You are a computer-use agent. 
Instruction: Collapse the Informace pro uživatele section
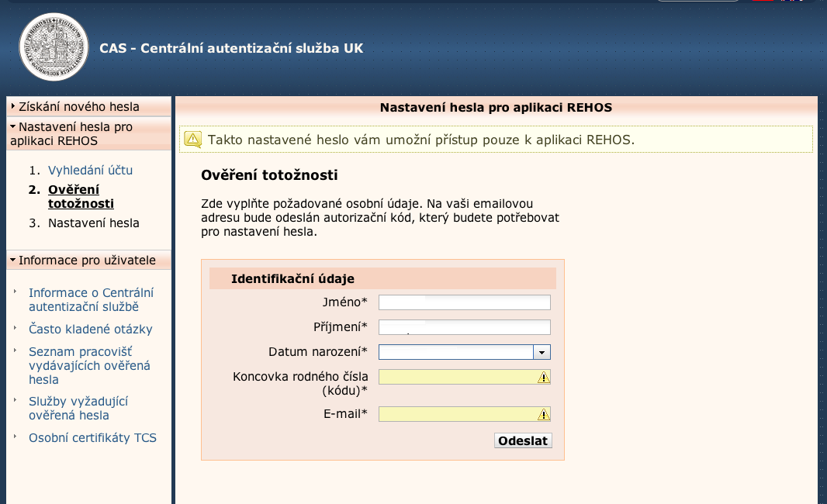click(88, 261)
